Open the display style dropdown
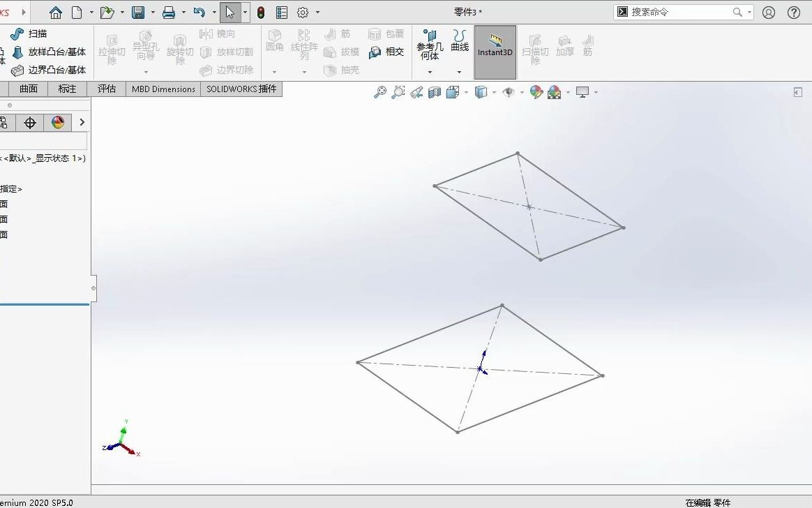The image size is (812, 508). tap(495, 91)
